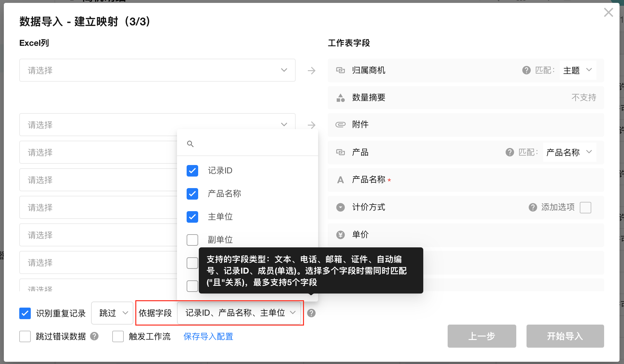Click 开始导入 button
The width and height of the screenshot is (624, 364).
pos(565,336)
